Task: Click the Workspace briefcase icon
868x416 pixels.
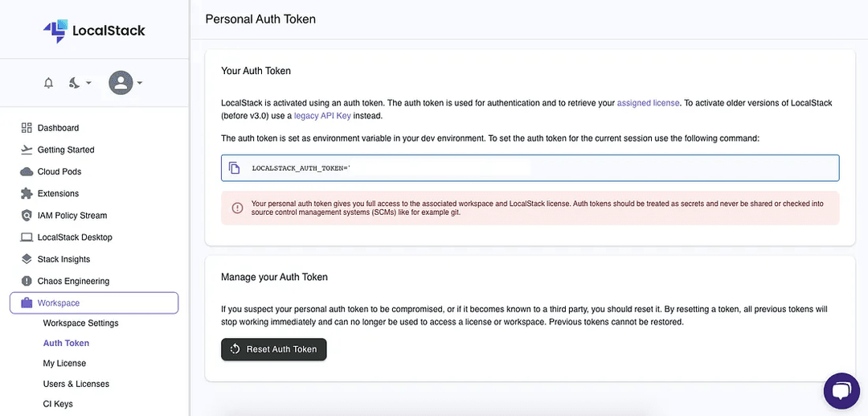Action: [x=27, y=303]
